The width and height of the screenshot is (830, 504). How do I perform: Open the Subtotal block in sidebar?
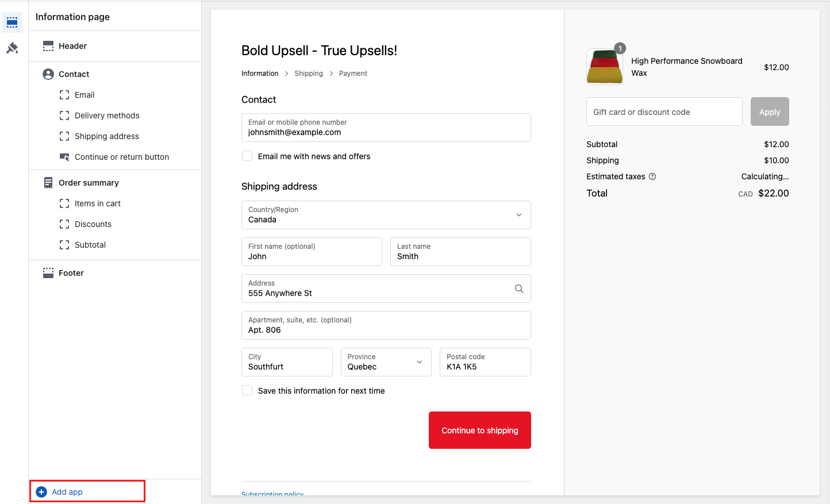[x=90, y=245]
